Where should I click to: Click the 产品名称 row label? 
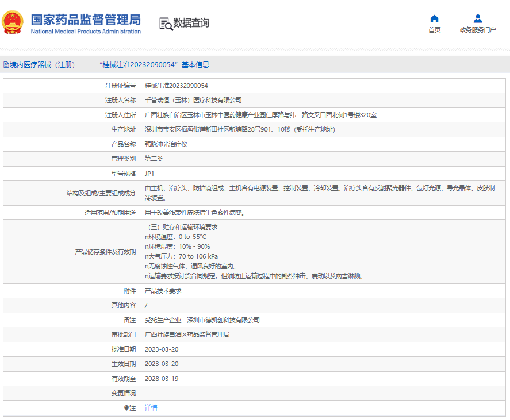pos(124,144)
